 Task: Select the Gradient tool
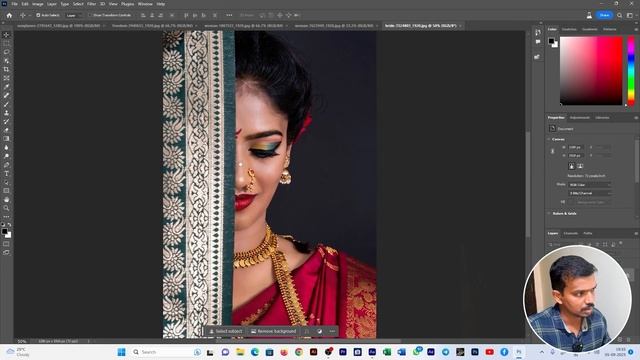point(6,139)
